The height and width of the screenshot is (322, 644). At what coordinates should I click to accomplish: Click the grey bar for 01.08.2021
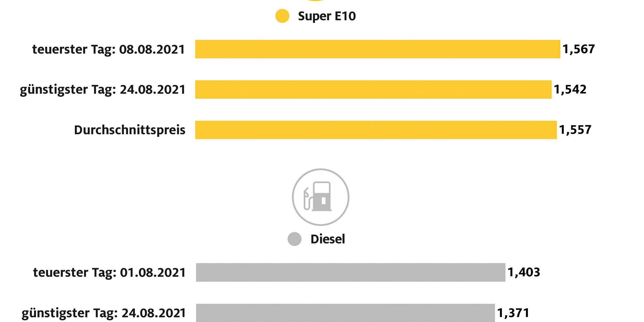[x=351, y=272]
